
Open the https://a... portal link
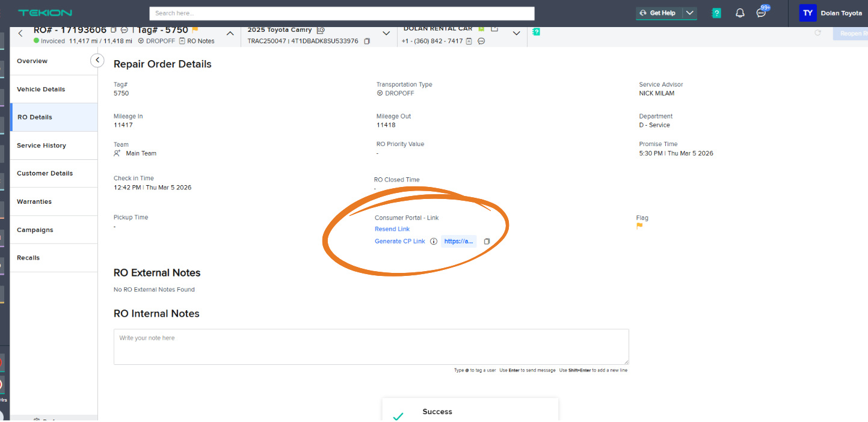click(459, 241)
